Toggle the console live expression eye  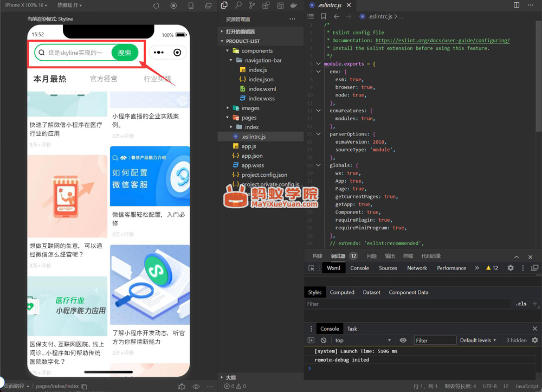point(403,340)
